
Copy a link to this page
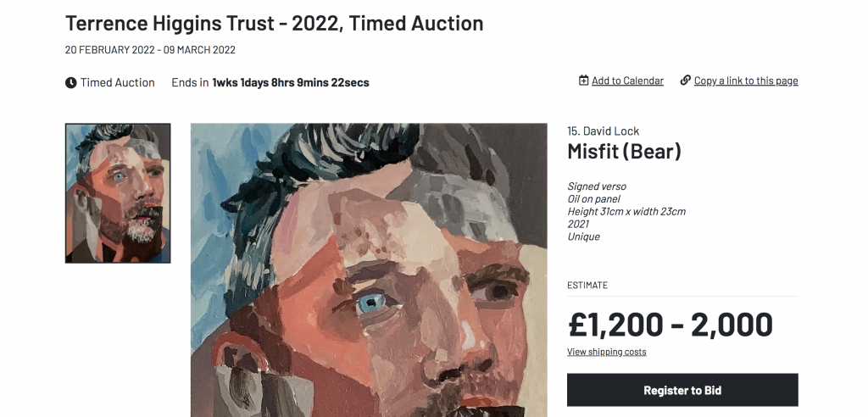point(746,81)
